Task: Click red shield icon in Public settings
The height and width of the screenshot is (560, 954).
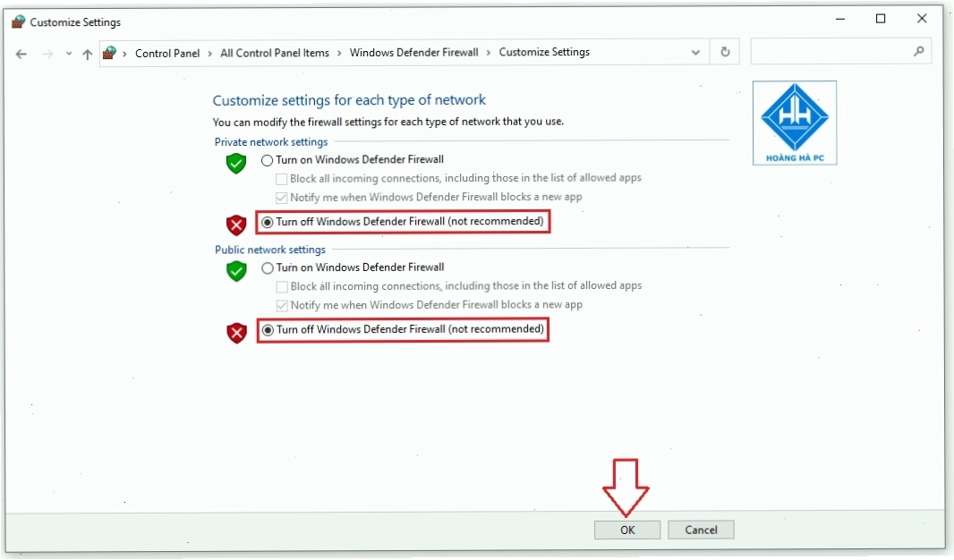Action: click(x=236, y=333)
